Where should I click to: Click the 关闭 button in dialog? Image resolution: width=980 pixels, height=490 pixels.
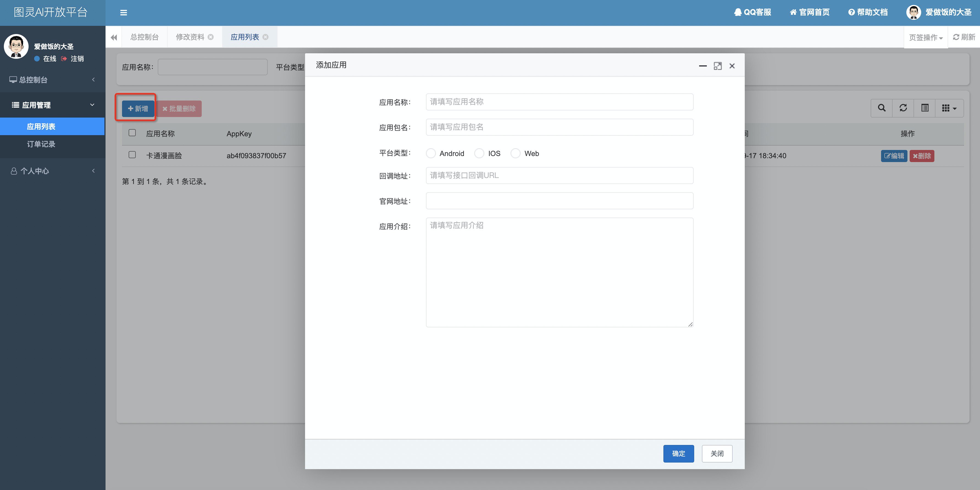pos(717,453)
